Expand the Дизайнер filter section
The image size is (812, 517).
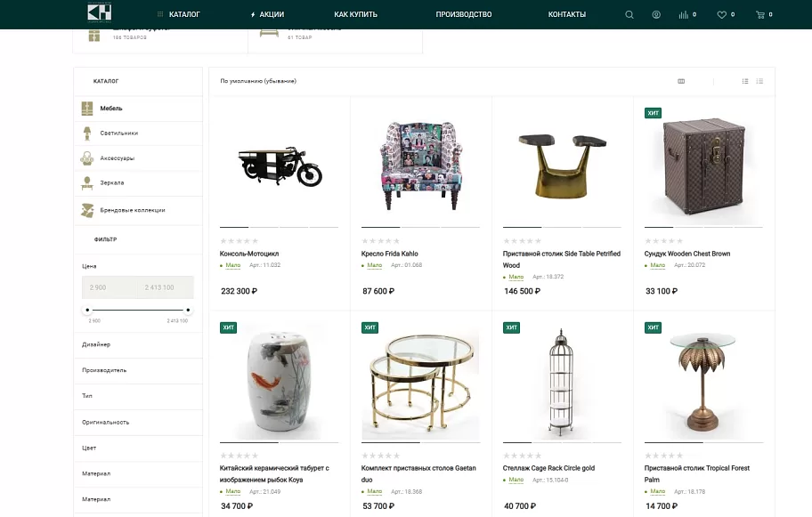tap(138, 344)
